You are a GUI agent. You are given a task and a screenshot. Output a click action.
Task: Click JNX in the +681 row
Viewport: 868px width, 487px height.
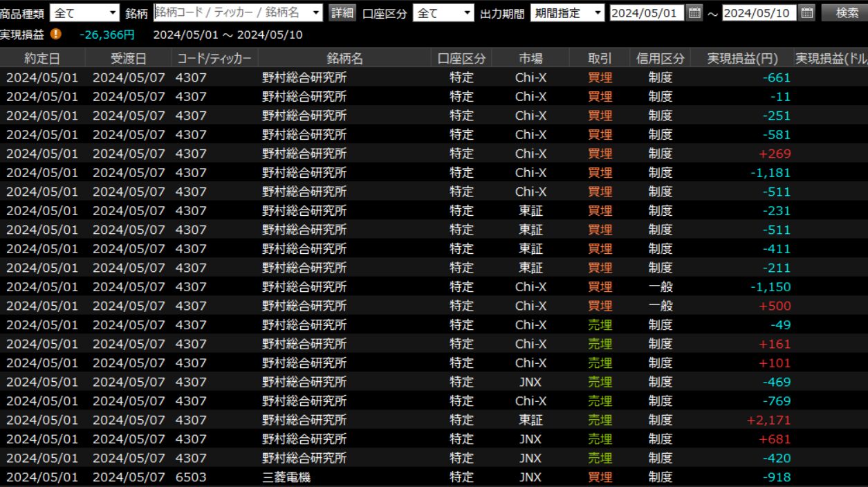(530, 439)
